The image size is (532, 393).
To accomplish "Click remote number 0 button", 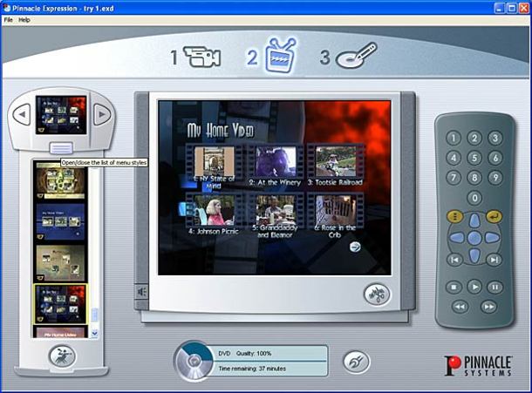I will 474,198.
